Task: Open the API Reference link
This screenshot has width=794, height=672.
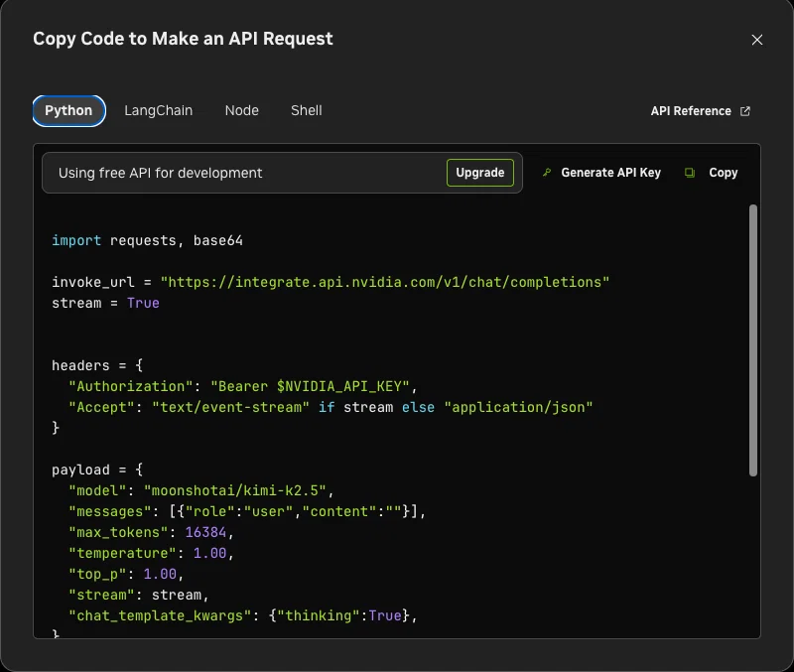Action: (691, 111)
